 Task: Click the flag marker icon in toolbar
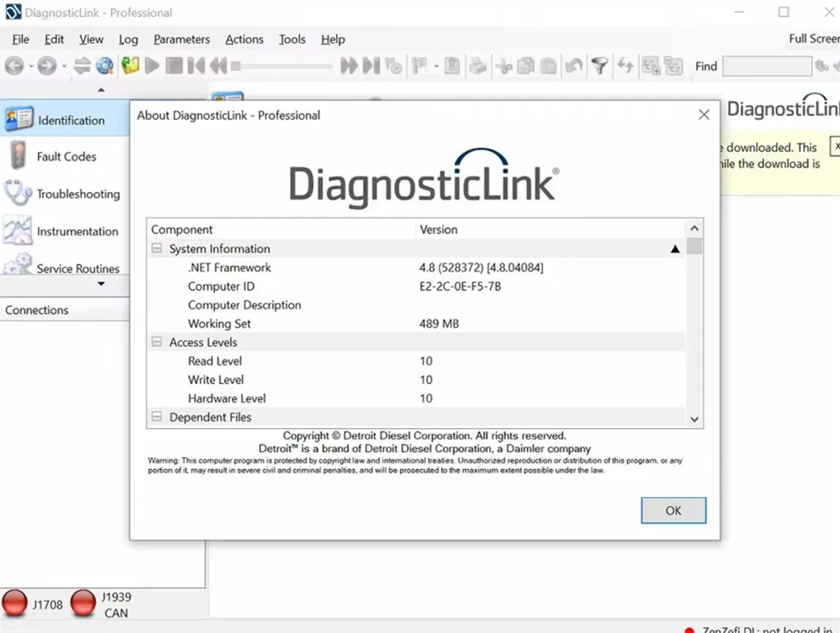coord(420,66)
